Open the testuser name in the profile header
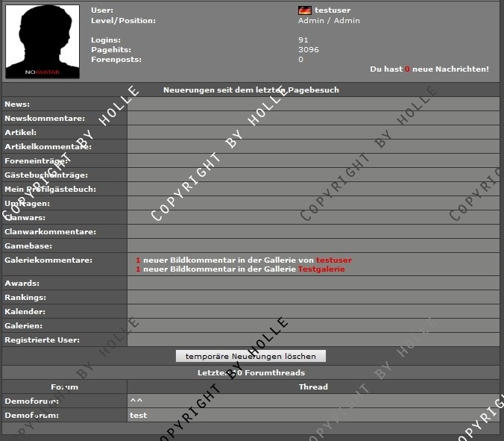The height and width of the screenshot is (441, 504). pos(333,10)
